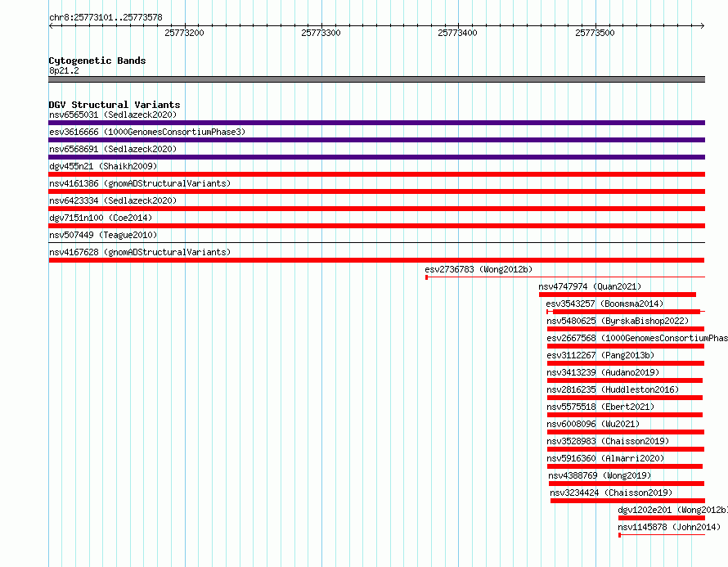Click the 8p21.2 band label
728x567 pixels.
64,70
